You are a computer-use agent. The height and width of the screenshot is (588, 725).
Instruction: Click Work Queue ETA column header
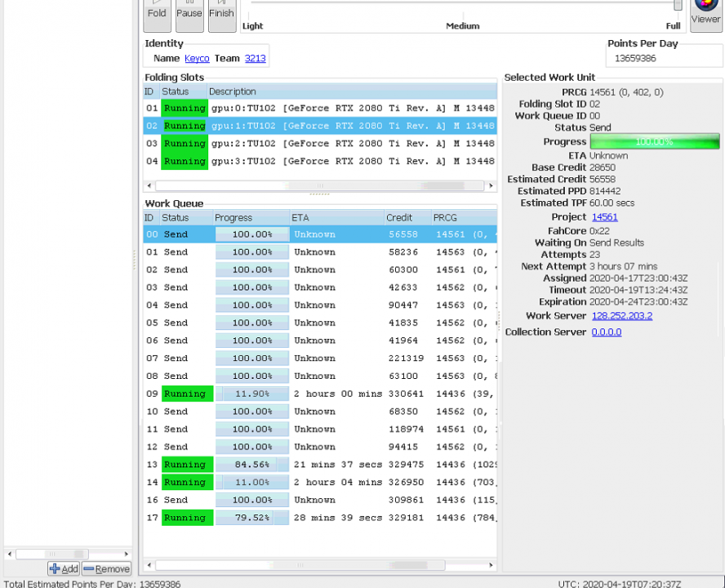coord(337,217)
